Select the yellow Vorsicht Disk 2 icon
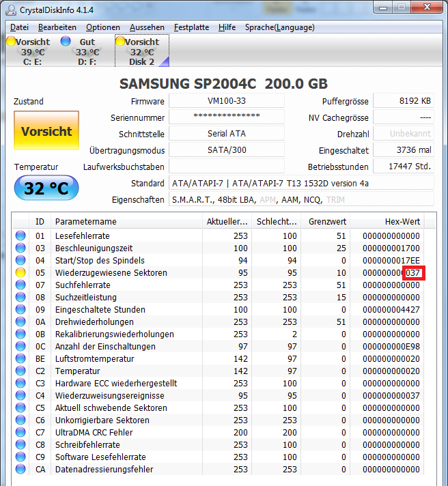Viewport: 448px width, 486px height. 120,41
